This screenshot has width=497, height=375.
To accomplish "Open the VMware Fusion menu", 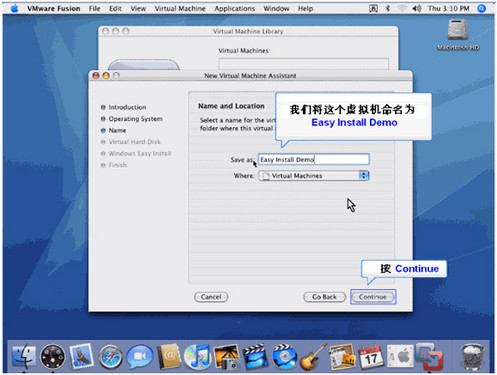I will point(54,8).
